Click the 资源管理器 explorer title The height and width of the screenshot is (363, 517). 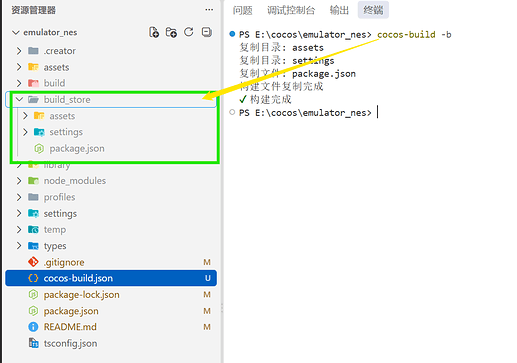pos(34,10)
